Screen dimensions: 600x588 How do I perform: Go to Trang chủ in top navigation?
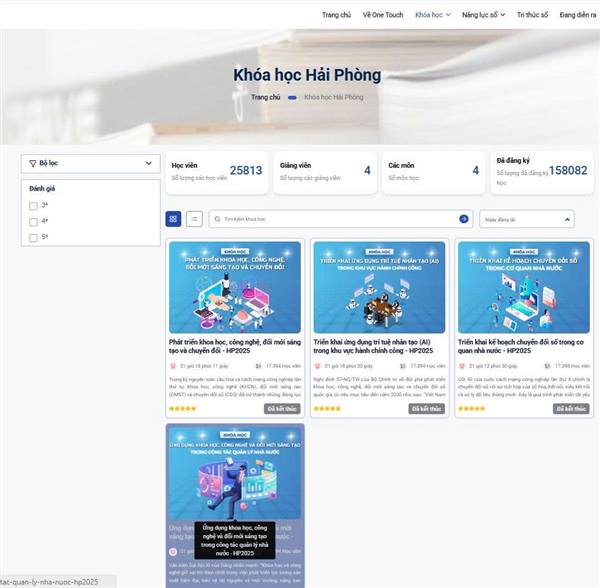click(336, 15)
